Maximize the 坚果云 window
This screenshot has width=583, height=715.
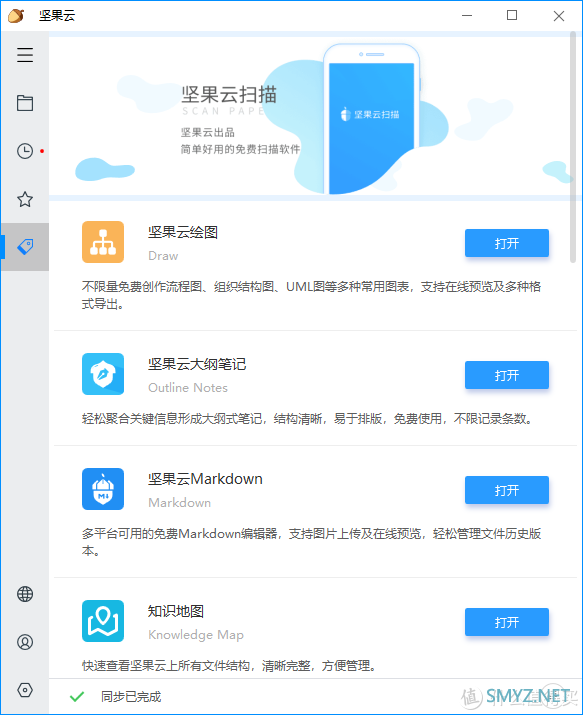[512, 16]
